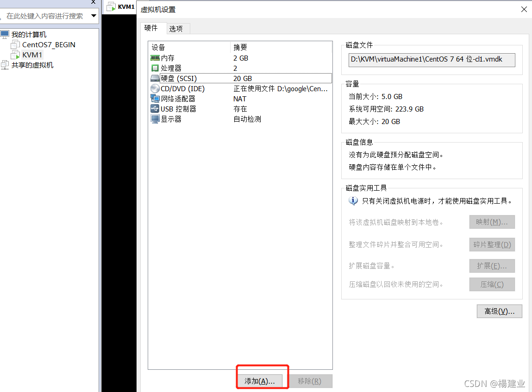The image size is (532, 392).
Task: Select the USB 控制器 device icon
Action: pyautogui.click(x=156, y=109)
